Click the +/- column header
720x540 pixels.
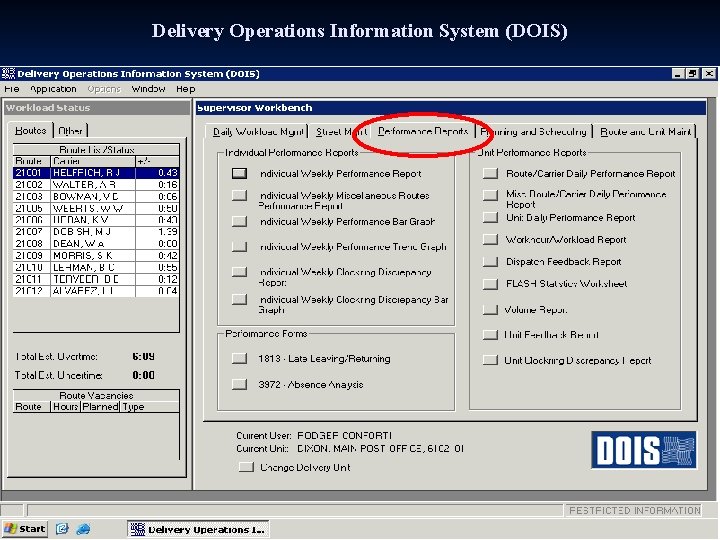[x=158, y=161]
